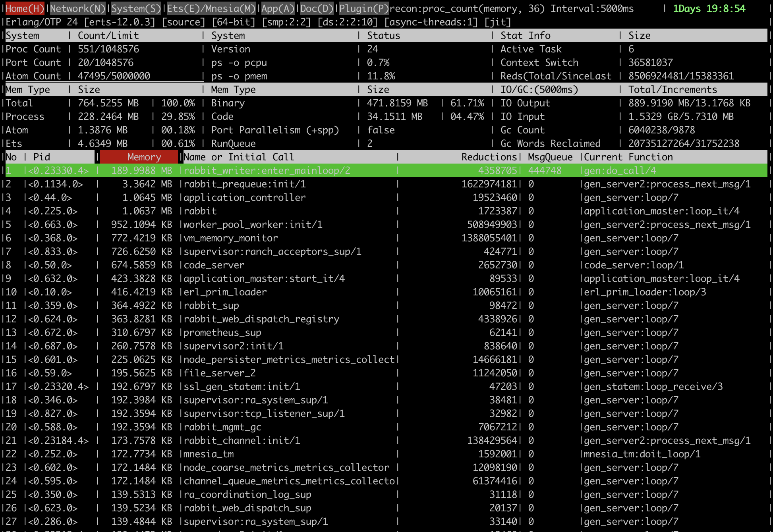The width and height of the screenshot is (773, 532).
Task: Select the rabbit_web_dispatch_registry row
Action: click(x=386, y=319)
